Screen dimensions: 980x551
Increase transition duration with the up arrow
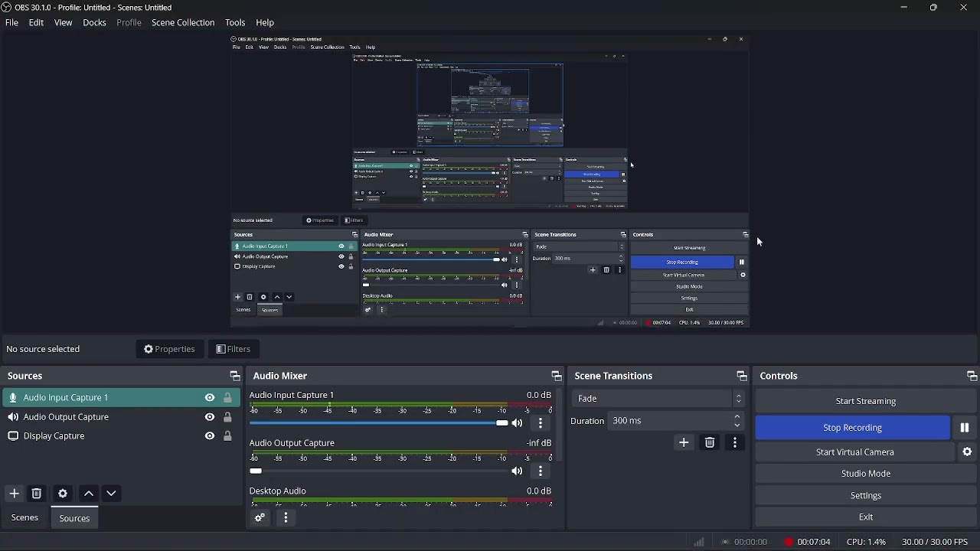738,417
